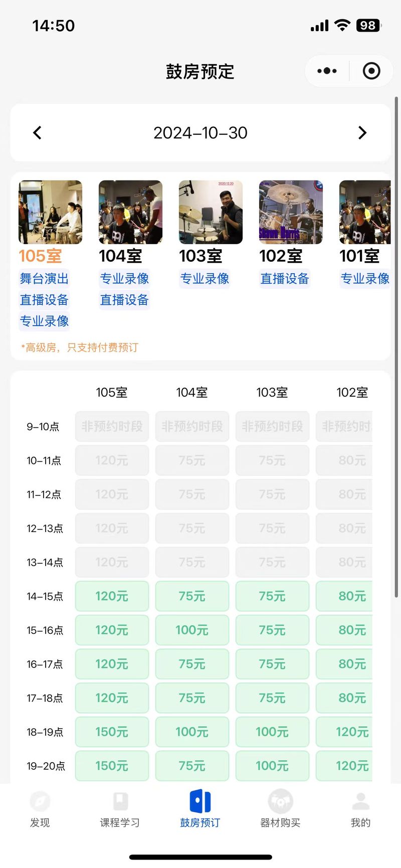This screenshot has width=401, height=868.
Task: Toggle 18-19点 slot for 103室 at 100元
Action: click(x=272, y=732)
